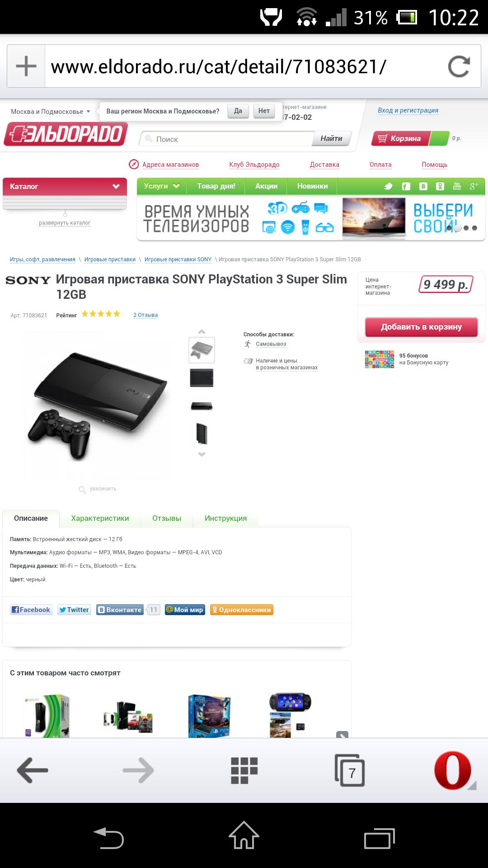Open the Twitter bird icon in green bar
This screenshot has height=868, width=488.
click(388, 186)
